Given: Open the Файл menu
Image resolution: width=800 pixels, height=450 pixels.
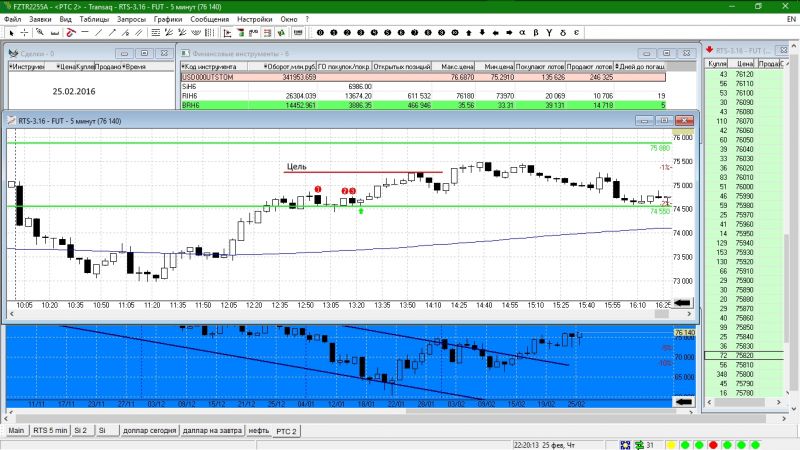Looking at the screenshot, I should 13,19.
